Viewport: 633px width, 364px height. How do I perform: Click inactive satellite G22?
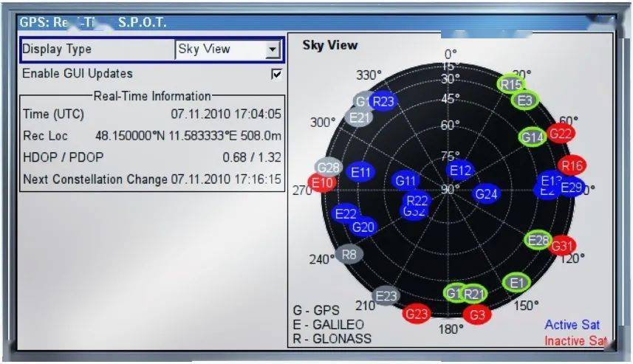pyautogui.click(x=561, y=134)
